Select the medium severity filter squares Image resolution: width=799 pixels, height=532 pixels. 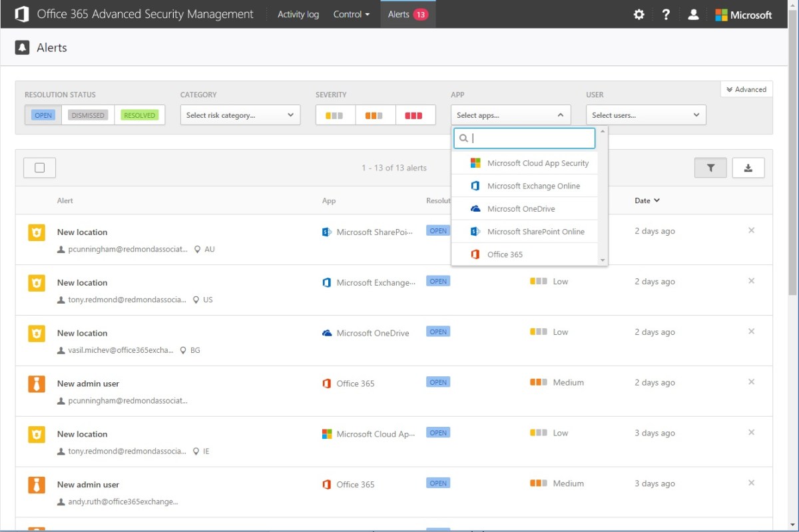coord(375,115)
